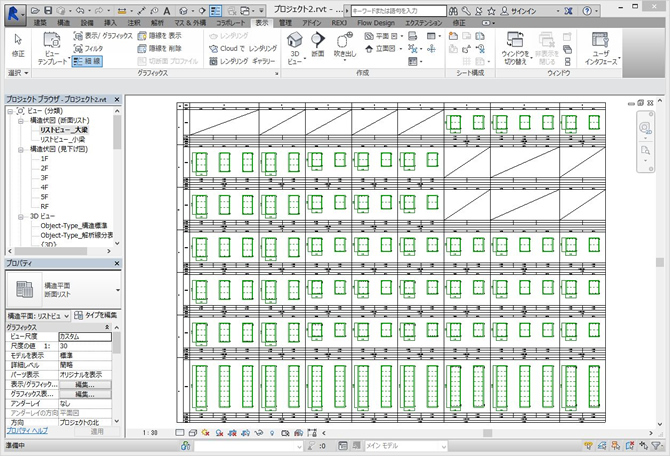The width and height of the screenshot is (670, 456).
Task: Click the Undo arrow icon
Action: [x=80, y=10]
